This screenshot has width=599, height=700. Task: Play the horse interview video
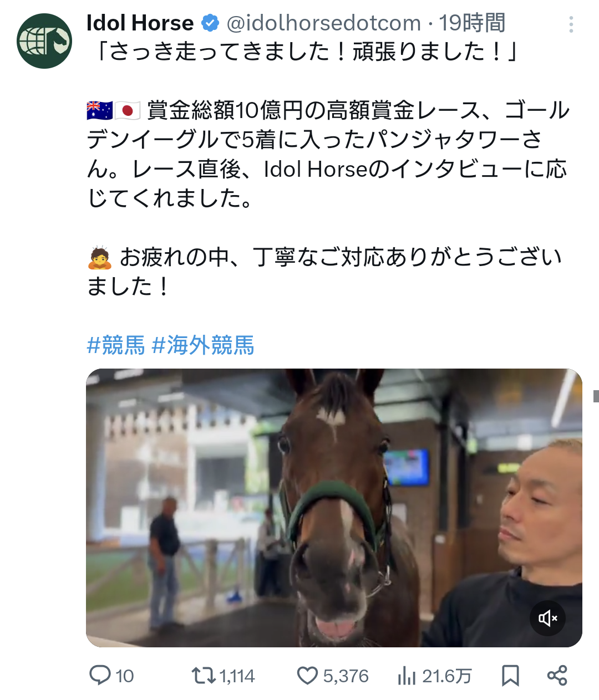pyautogui.click(x=334, y=508)
